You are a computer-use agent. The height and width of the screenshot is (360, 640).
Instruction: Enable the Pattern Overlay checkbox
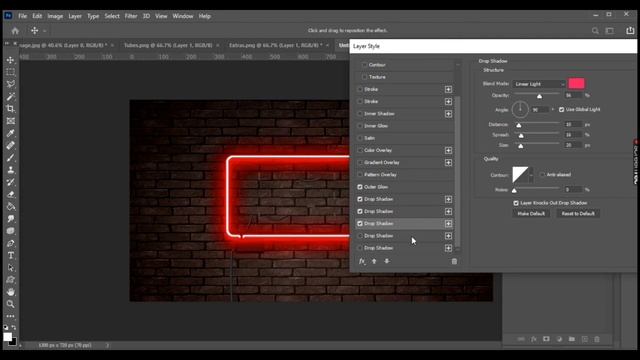(x=360, y=175)
